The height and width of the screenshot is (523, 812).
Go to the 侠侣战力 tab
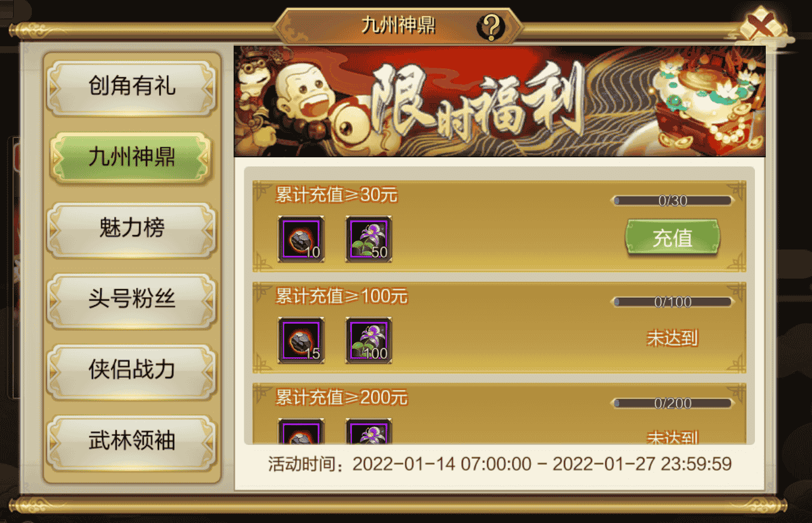(x=132, y=370)
